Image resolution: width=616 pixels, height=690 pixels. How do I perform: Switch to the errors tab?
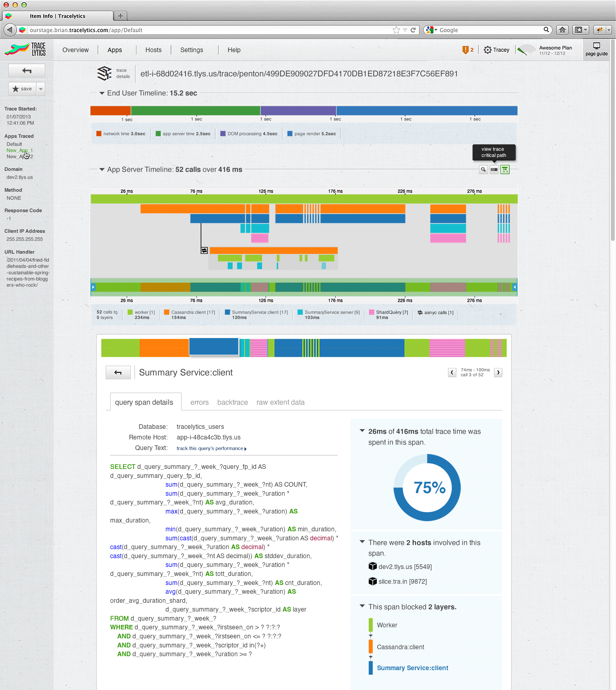click(199, 402)
